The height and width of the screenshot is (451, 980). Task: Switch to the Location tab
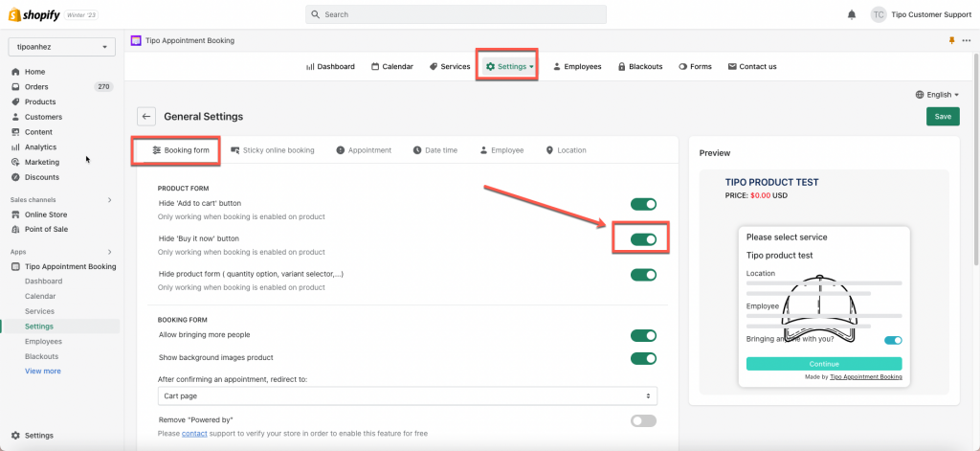pos(566,150)
